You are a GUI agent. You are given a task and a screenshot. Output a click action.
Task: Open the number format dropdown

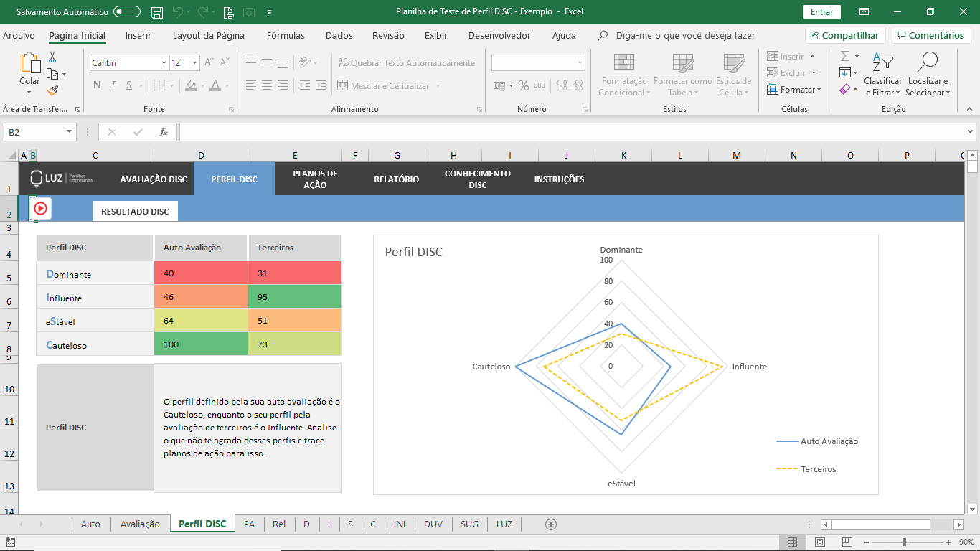coord(580,63)
